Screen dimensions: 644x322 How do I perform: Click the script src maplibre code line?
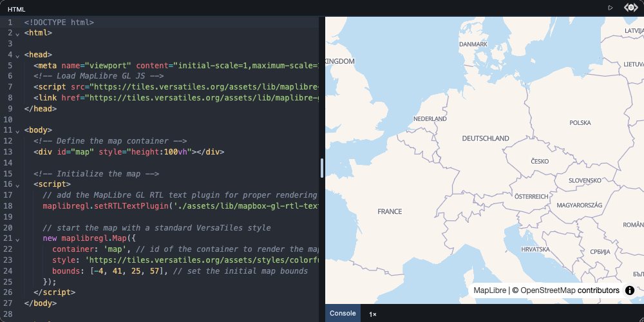(176, 87)
